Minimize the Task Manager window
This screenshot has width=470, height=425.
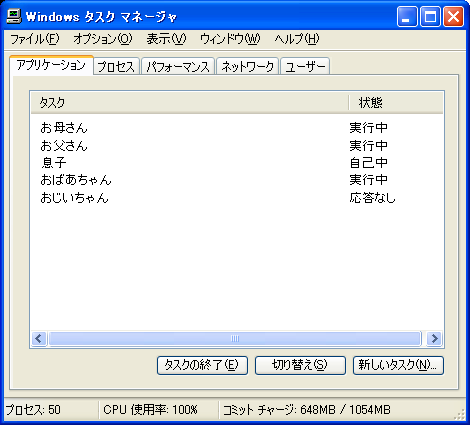tap(407, 16)
